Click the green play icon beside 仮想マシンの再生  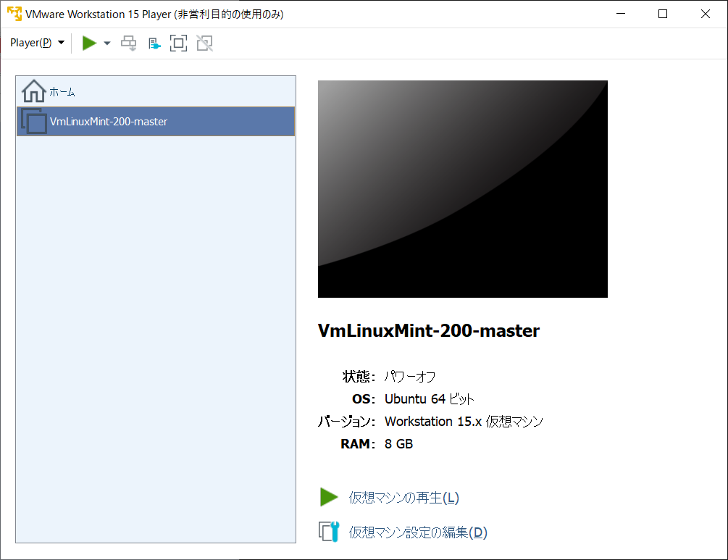(329, 497)
